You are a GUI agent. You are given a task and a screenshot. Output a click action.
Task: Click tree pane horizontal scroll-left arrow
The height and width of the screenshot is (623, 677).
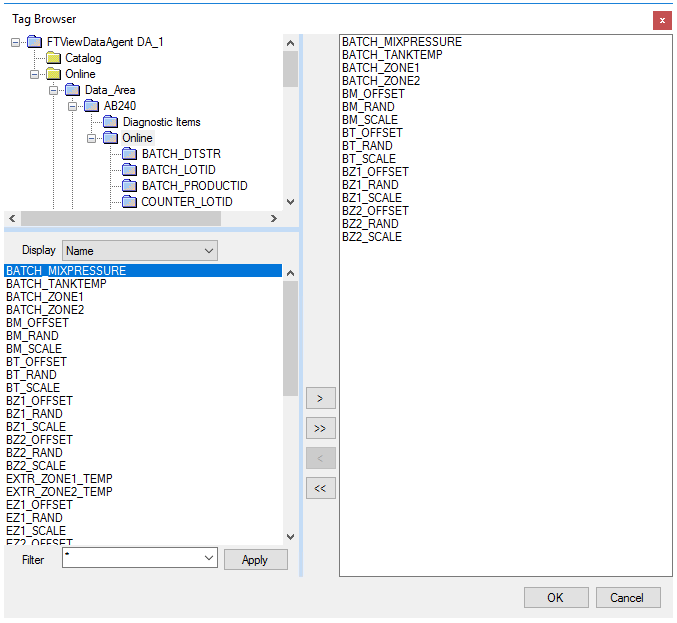click(x=12, y=218)
